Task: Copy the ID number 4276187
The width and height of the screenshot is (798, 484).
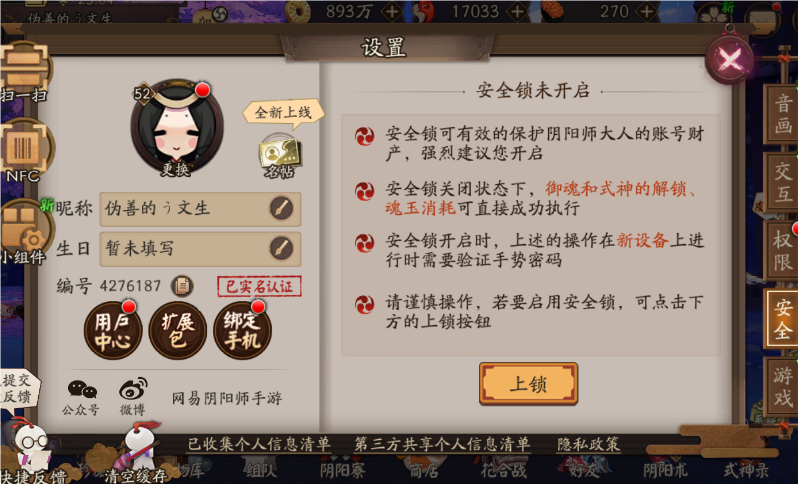Action: click(x=182, y=286)
